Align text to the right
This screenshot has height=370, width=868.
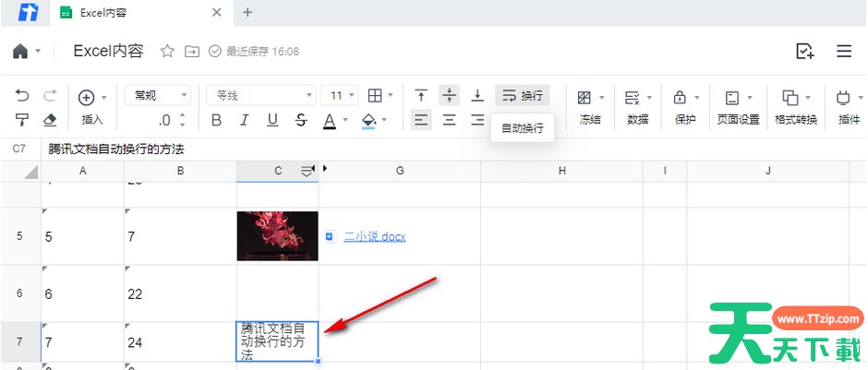(477, 119)
